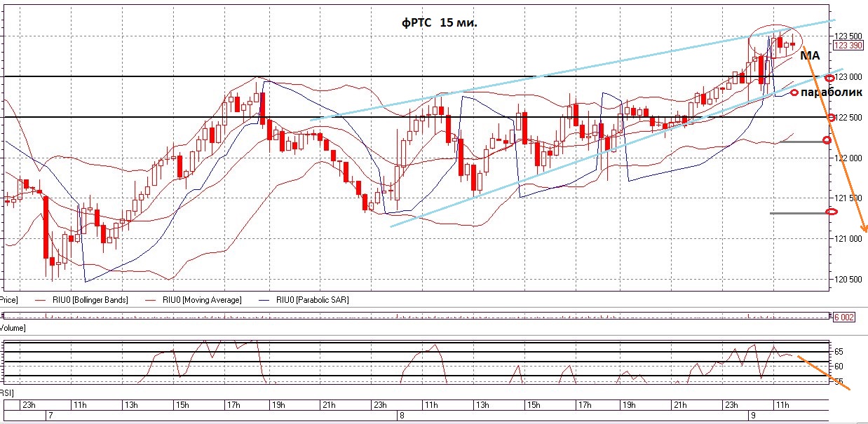Screen dimensions: 868x424
Task: Click the 121 000 price axis label
Action: (850, 239)
